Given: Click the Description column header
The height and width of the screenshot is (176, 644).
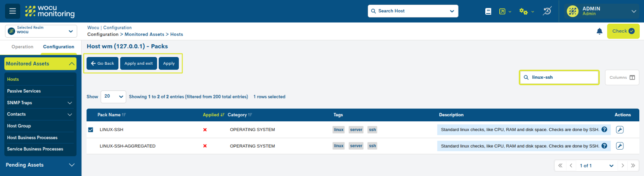Looking at the screenshot, I should (x=451, y=115).
